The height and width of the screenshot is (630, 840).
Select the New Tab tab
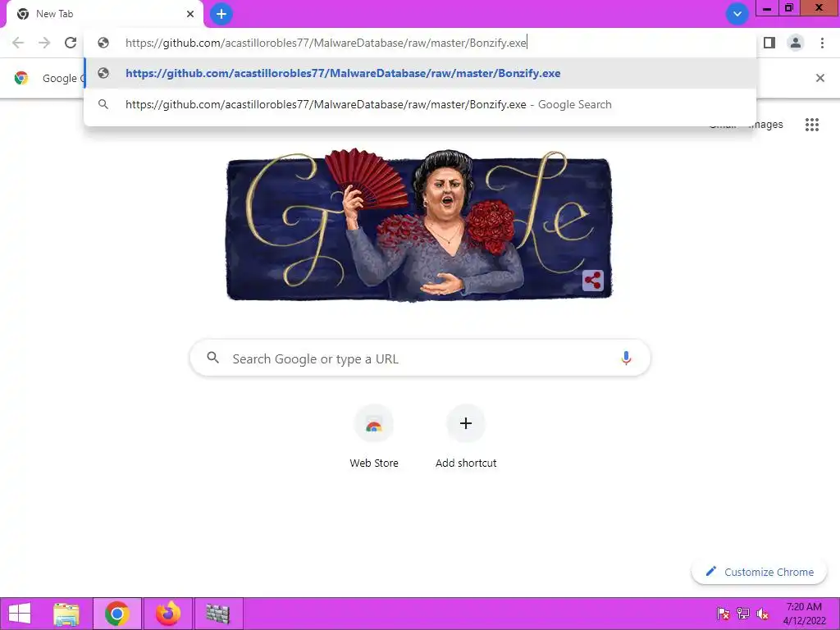point(105,14)
